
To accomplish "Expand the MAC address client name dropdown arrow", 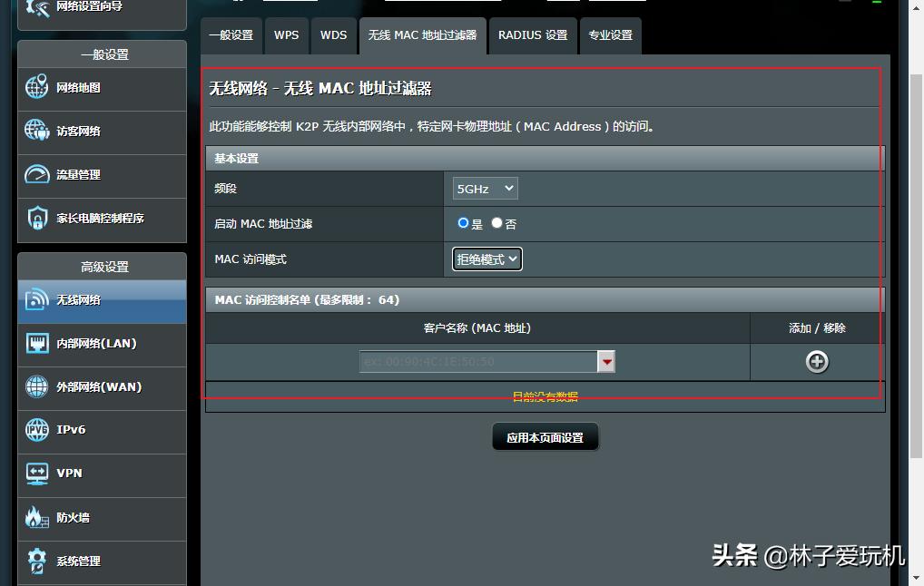I will click(606, 361).
